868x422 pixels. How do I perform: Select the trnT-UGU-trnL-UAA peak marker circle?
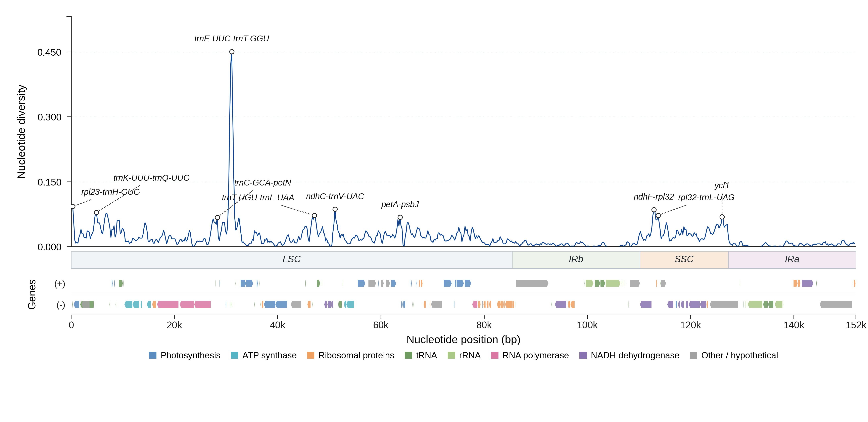(314, 216)
